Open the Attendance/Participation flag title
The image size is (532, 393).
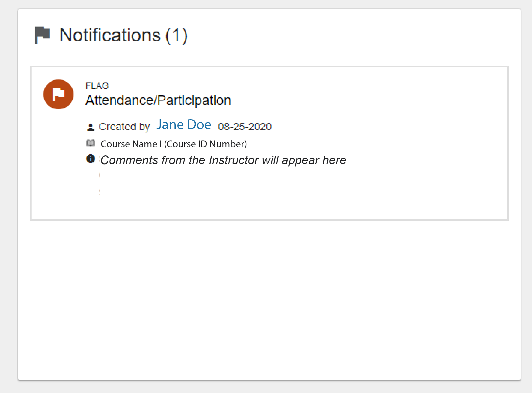pyautogui.click(x=158, y=100)
